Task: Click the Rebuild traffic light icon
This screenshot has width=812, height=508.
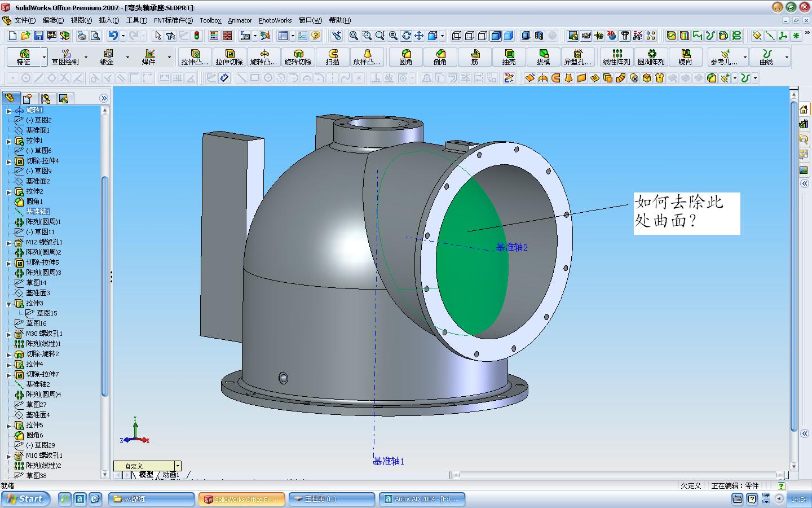Action: tap(196, 36)
